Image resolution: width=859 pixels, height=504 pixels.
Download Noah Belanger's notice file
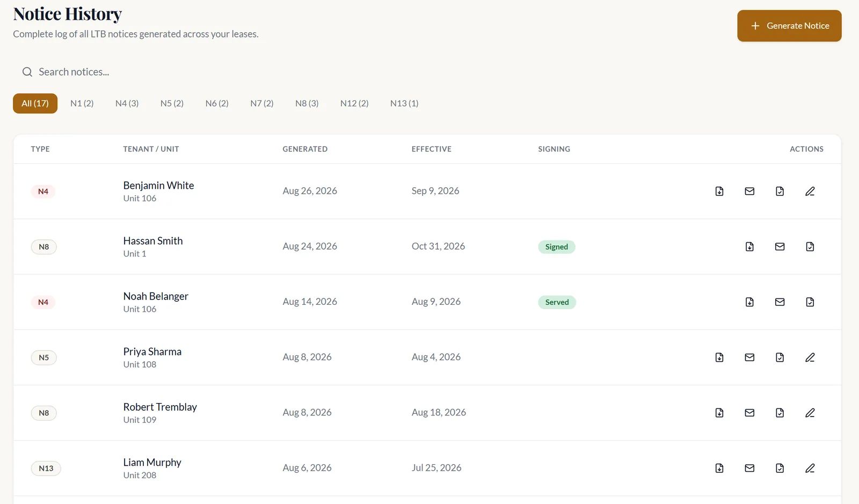point(749,302)
